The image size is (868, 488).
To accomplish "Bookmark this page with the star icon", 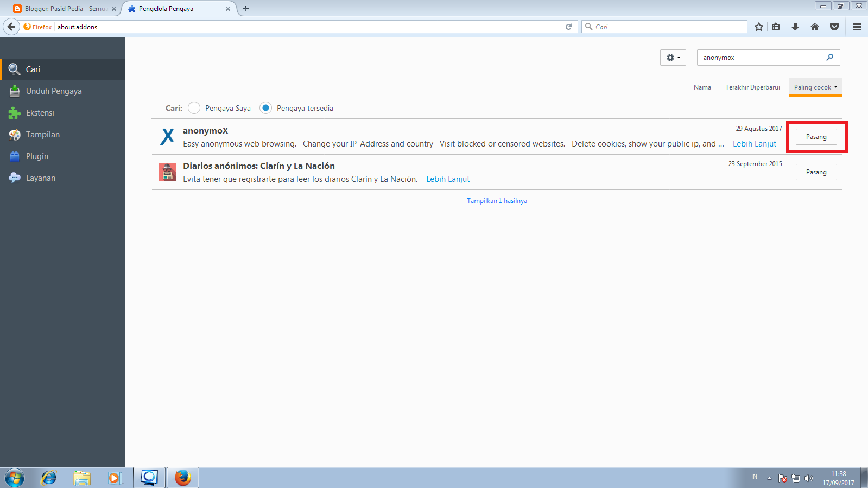I will point(759,27).
